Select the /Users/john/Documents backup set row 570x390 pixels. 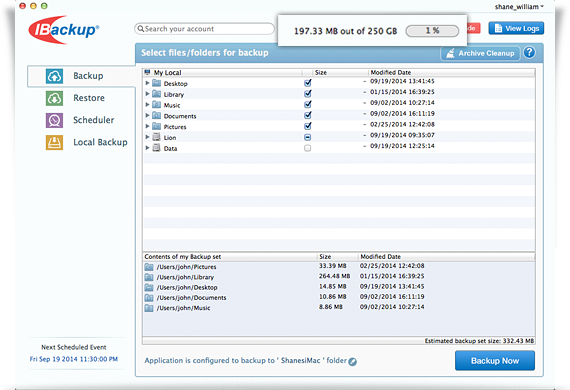coord(339,297)
